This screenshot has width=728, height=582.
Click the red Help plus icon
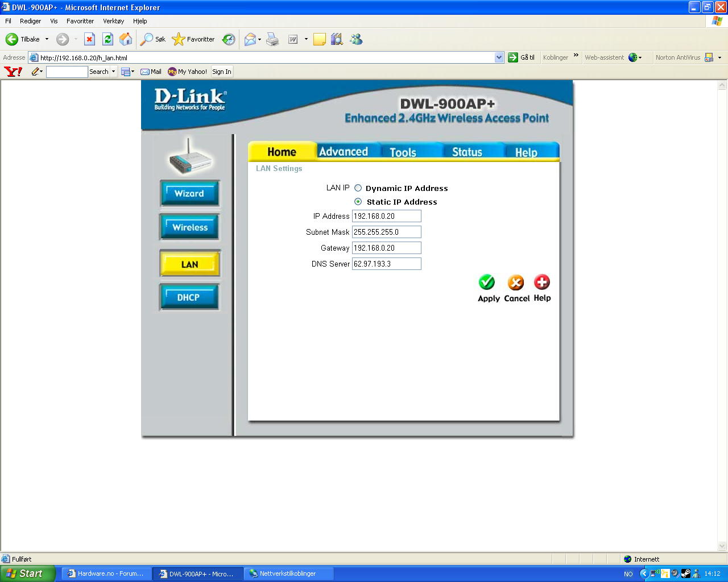pyautogui.click(x=542, y=282)
